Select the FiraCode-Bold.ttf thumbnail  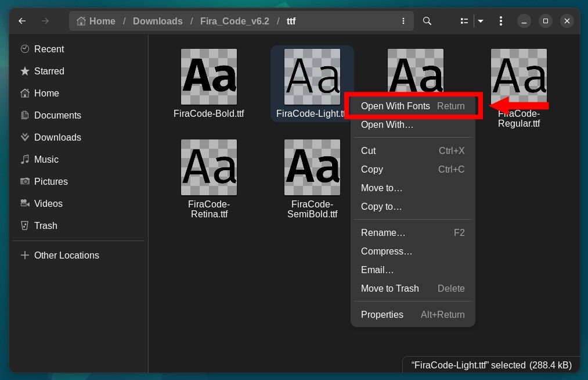pyautogui.click(x=209, y=77)
